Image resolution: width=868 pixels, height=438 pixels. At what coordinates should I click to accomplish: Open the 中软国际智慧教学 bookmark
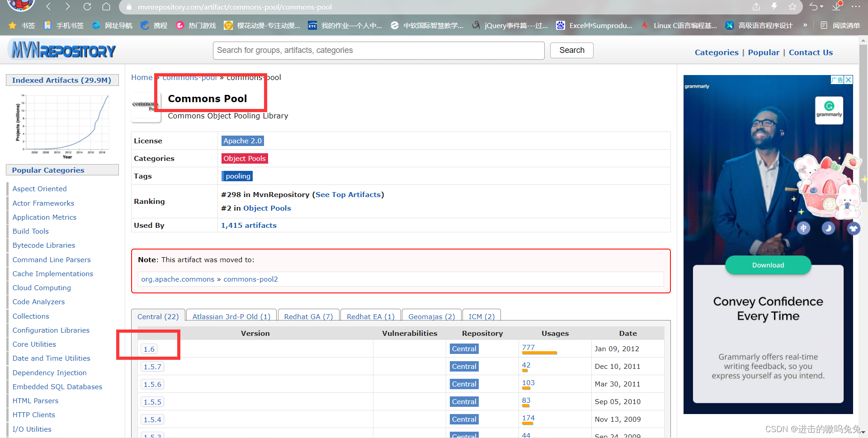(x=427, y=25)
